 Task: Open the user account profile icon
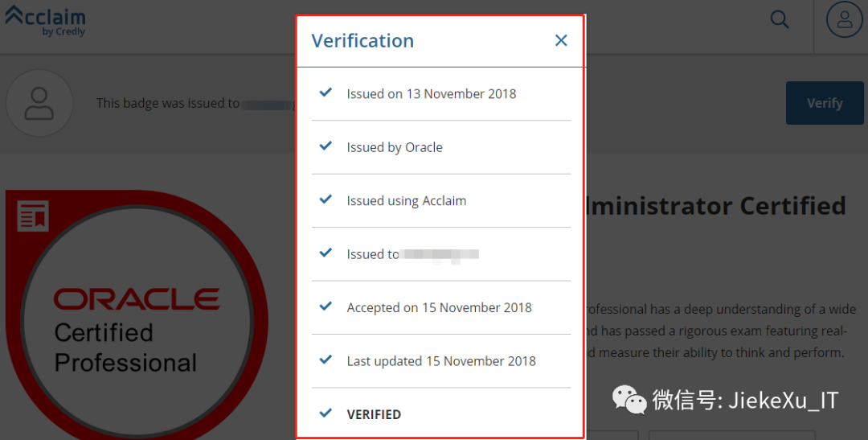pos(844,19)
